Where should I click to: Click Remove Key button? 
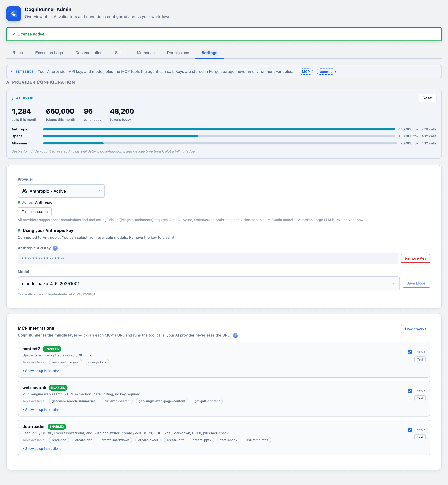(415, 258)
